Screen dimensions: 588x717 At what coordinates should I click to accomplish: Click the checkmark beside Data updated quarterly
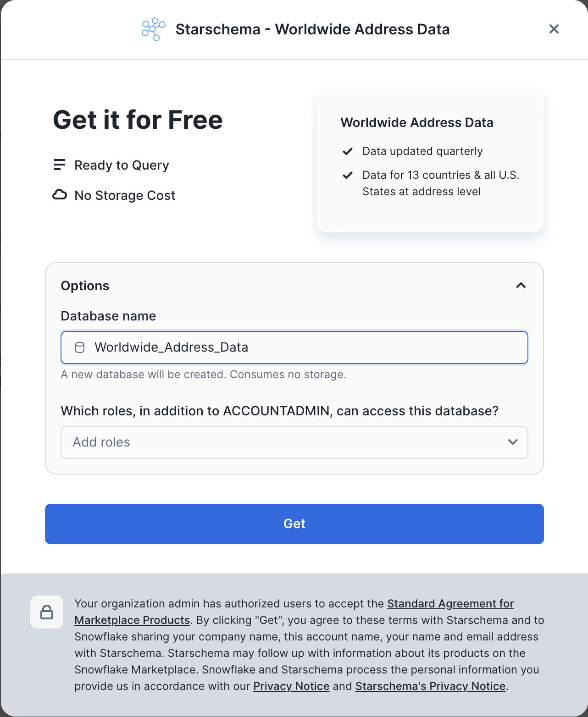click(x=348, y=151)
